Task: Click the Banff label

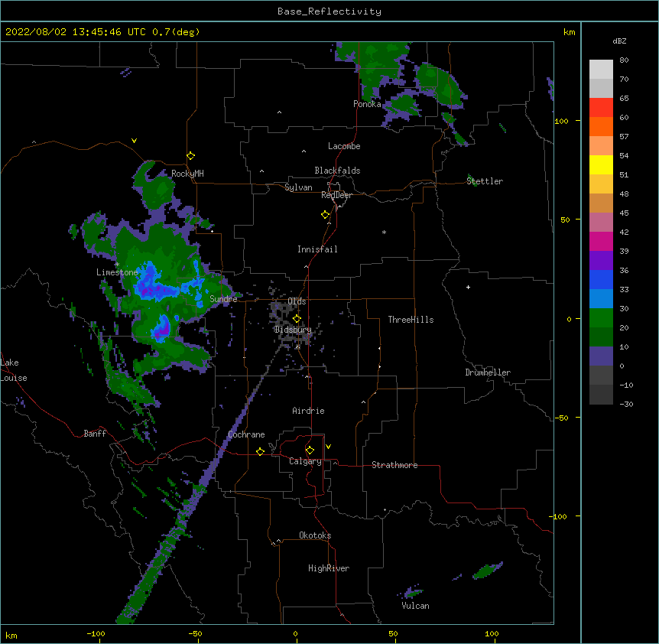Action: click(x=95, y=434)
